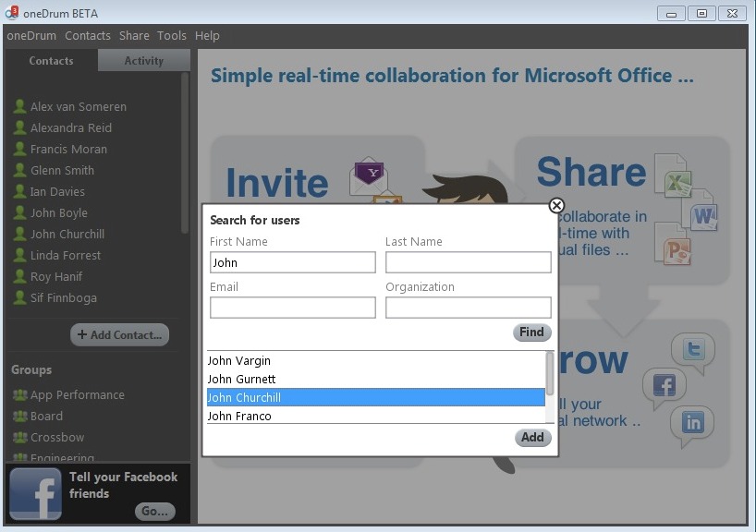Maximize the oneDrum window
756x532 pixels.
[x=701, y=14]
